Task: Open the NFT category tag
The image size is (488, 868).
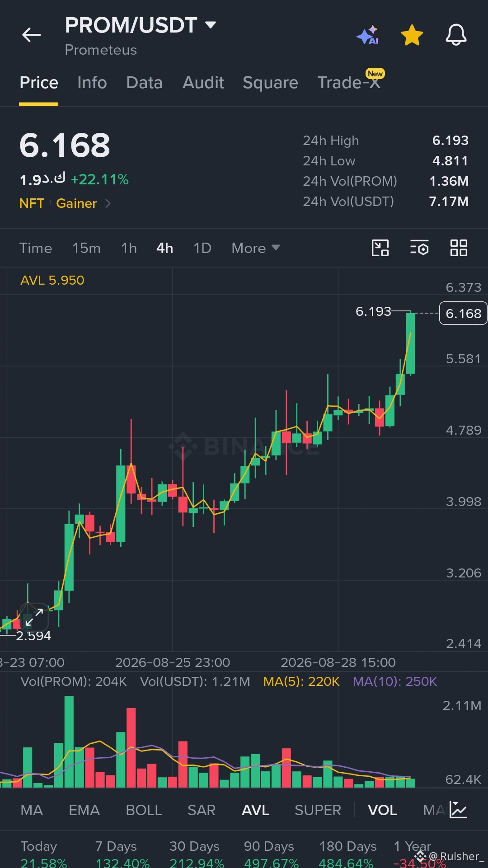Action: [32, 203]
